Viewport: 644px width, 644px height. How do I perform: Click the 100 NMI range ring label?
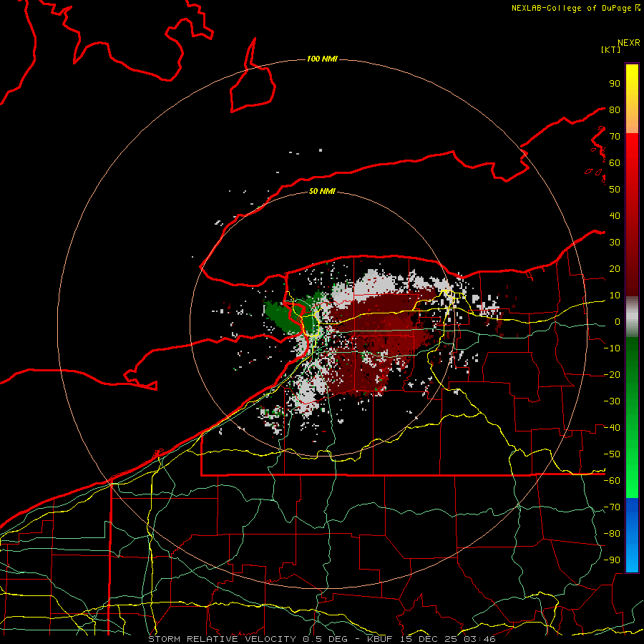(x=322, y=59)
